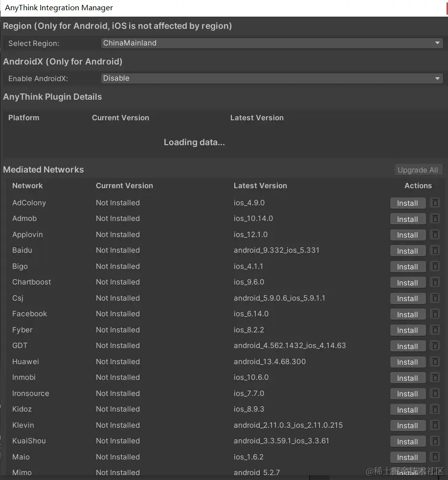Image resolution: width=448 pixels, height=480 pixels.
Task: Delete the Applovin network via trash icon
Action: tap(435, 235)
